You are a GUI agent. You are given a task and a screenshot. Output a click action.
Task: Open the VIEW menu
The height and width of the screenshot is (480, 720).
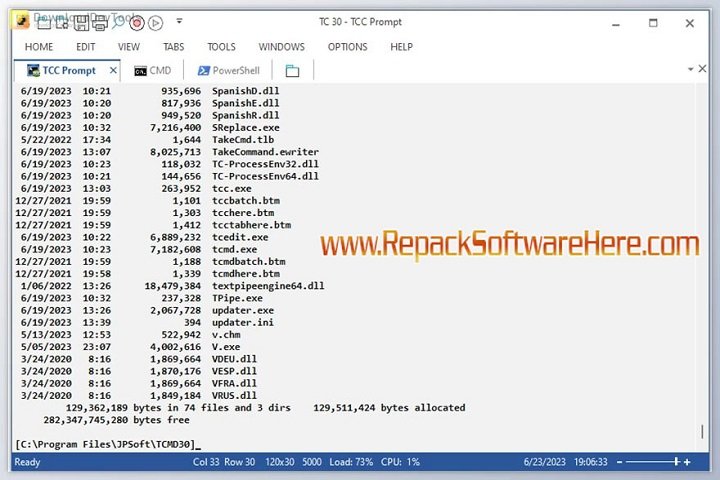[129, 47]
